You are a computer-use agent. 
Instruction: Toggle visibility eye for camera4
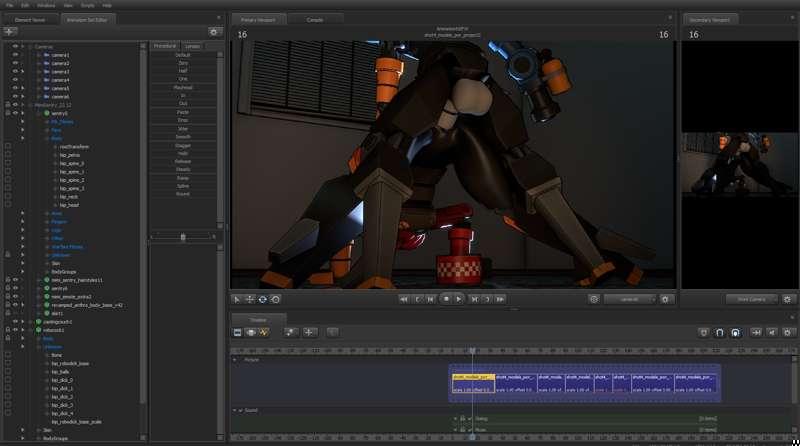(x=15, y=80)
